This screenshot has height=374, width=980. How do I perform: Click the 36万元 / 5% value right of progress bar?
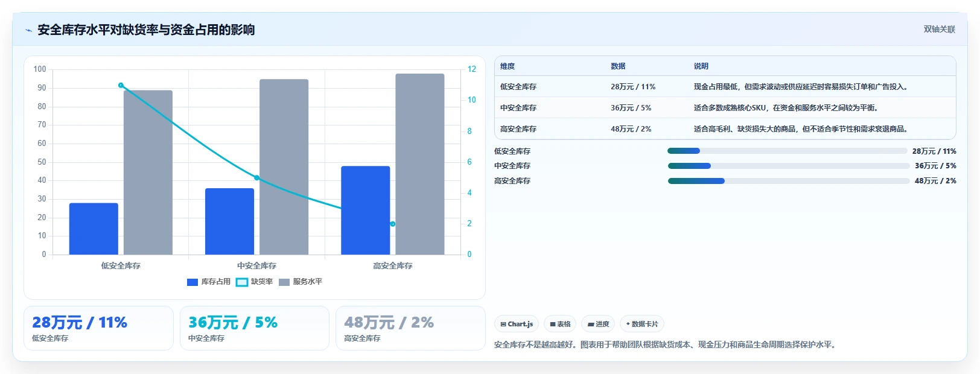click(x=935, y=166)
